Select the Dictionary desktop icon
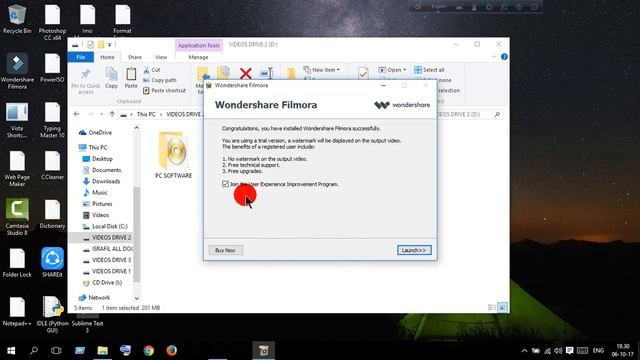This screenshot has width=640, height=360. (x=52, y=214)
